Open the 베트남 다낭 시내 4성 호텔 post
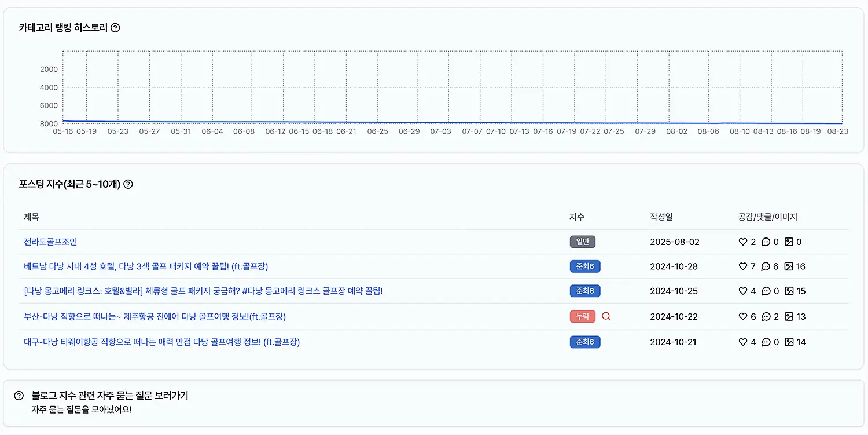Screen dimensions: 868x435 pos(146,266)
